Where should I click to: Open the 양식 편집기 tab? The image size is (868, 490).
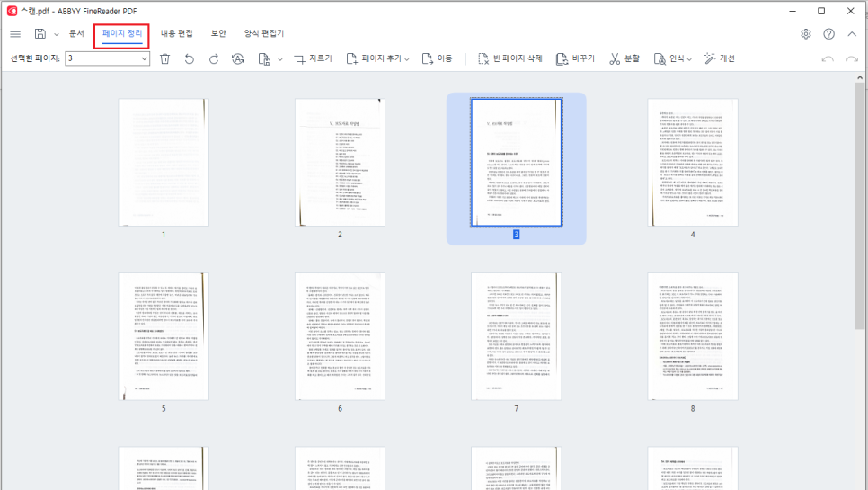click(264, 33)
